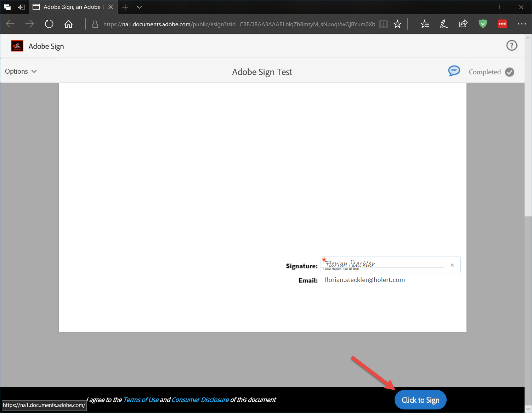
Task: Click the URL address bar
Action: coord(239,24)
